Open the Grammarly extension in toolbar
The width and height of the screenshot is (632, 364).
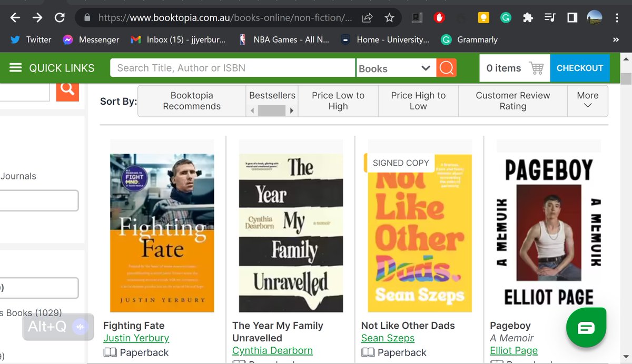click(506, 18)
